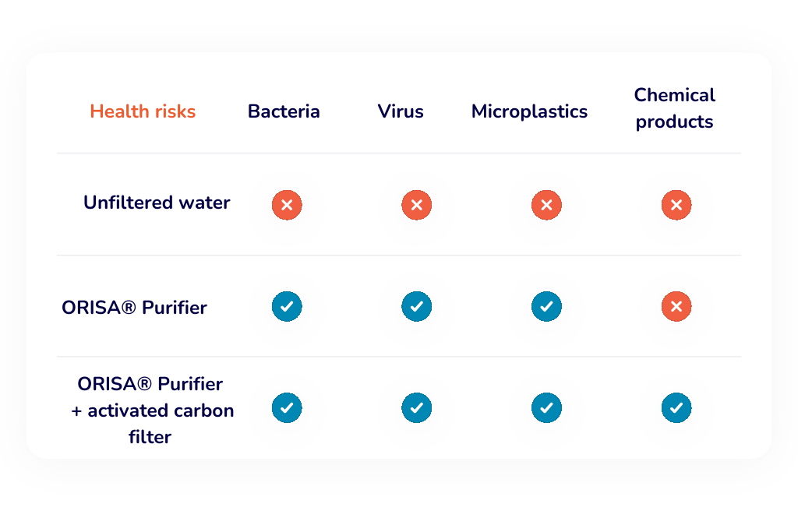Click Unfiltered water Chemical products red X
Image resolution: width=798 pixels, height=532 pixels.
[x=676, y=206]
